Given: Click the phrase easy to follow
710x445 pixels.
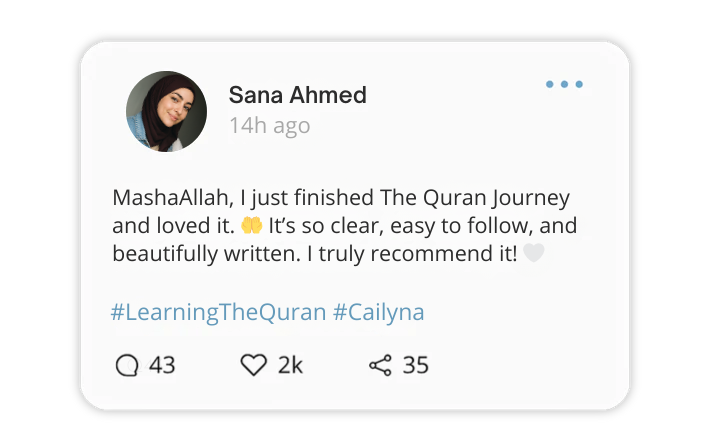Looking at the screenshot, I should point(447,226).
